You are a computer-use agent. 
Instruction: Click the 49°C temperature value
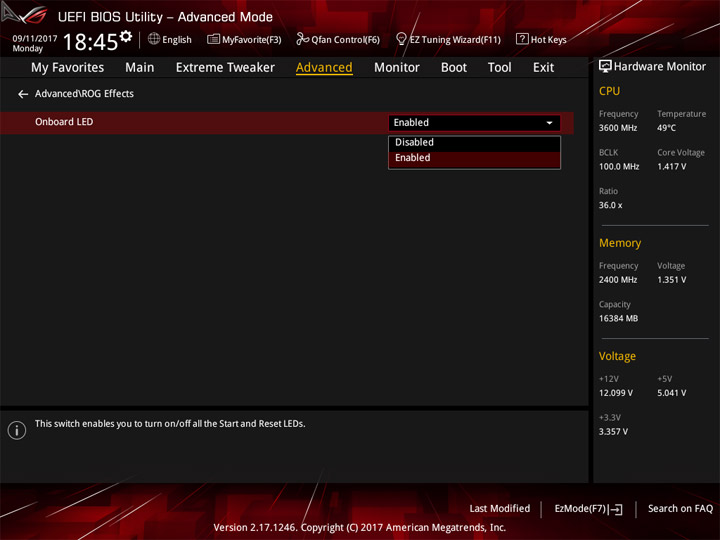pos(666,128)
